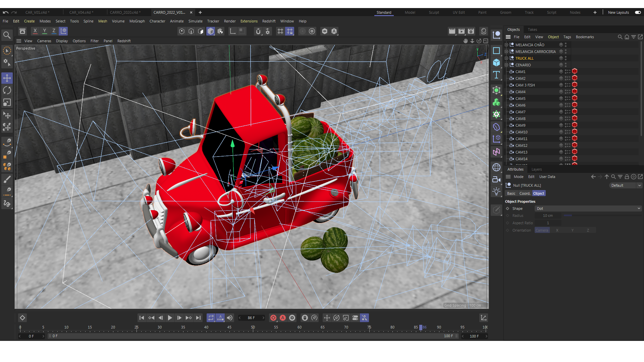This screenshot has width=644, height=362.
Task: Add a Light object from palette
Action: [496, 192]
